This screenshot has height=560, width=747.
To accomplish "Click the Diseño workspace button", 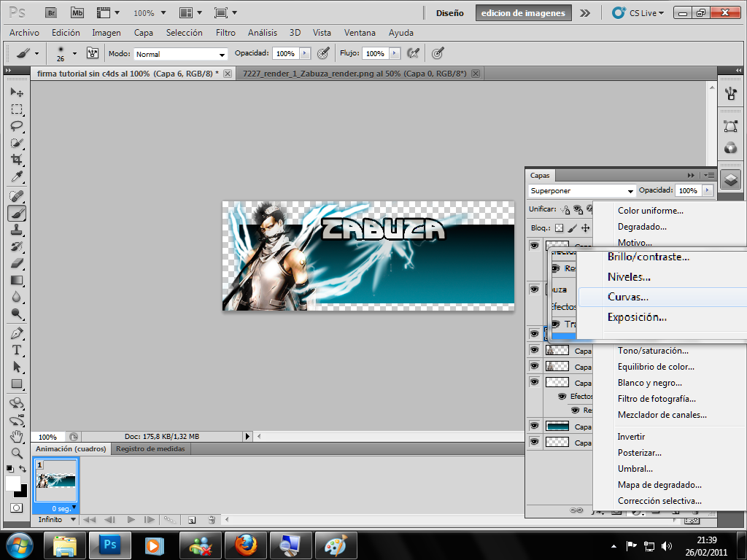I will click(x=449, y=13).
